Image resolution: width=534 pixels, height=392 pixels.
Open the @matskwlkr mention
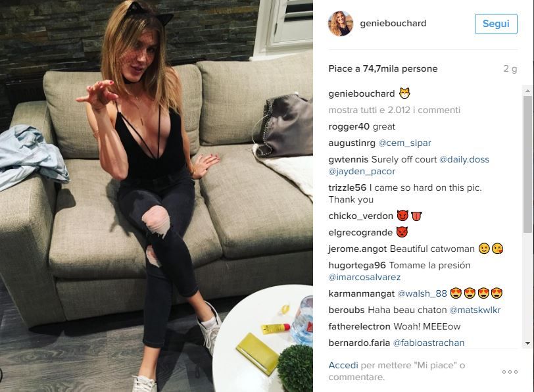pos(475,310)
